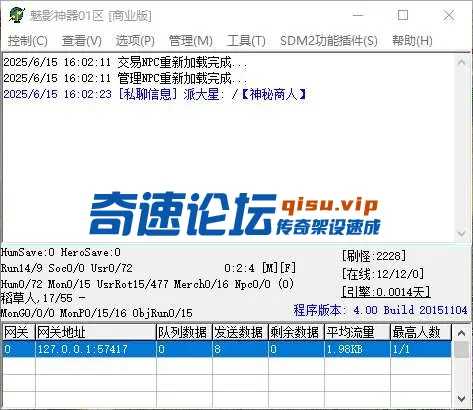Click the Run14/9 Soc0/0 Usr0/72 line
This screenshot has width=473, height=410.
point(67,268)
